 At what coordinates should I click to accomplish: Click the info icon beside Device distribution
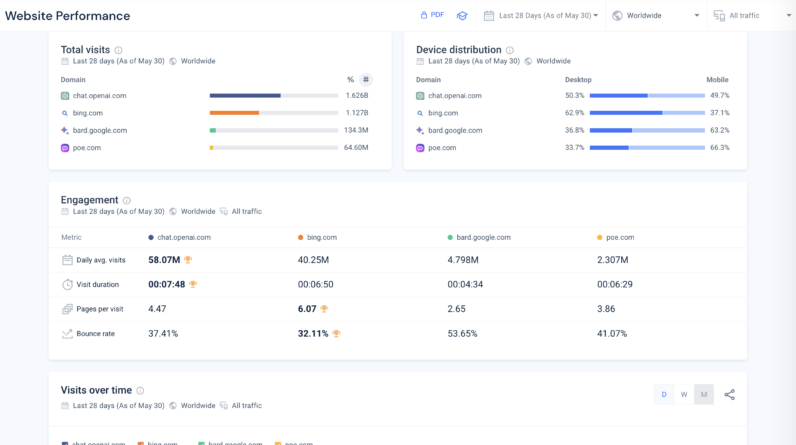click(510, 50)
